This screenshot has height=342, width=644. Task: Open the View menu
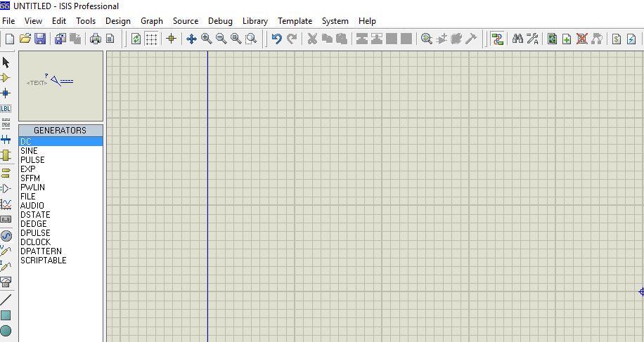coord(33,21)
